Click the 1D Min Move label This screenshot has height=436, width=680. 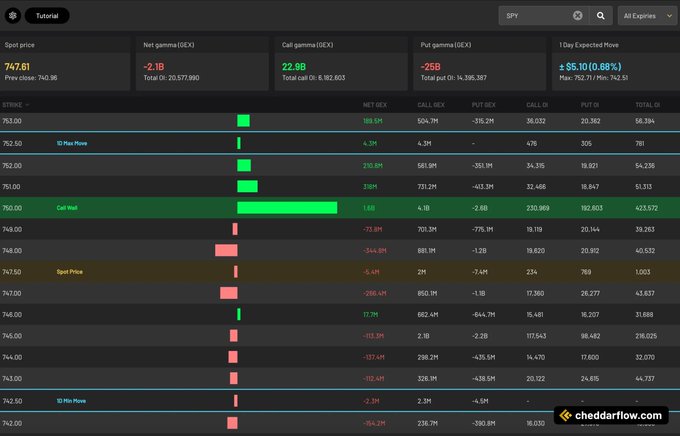71,401
